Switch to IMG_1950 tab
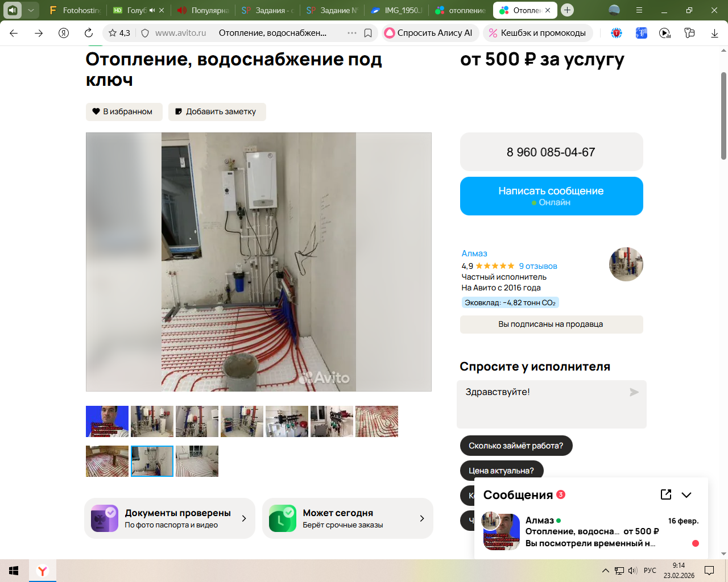728x582 pixels. 396,10
